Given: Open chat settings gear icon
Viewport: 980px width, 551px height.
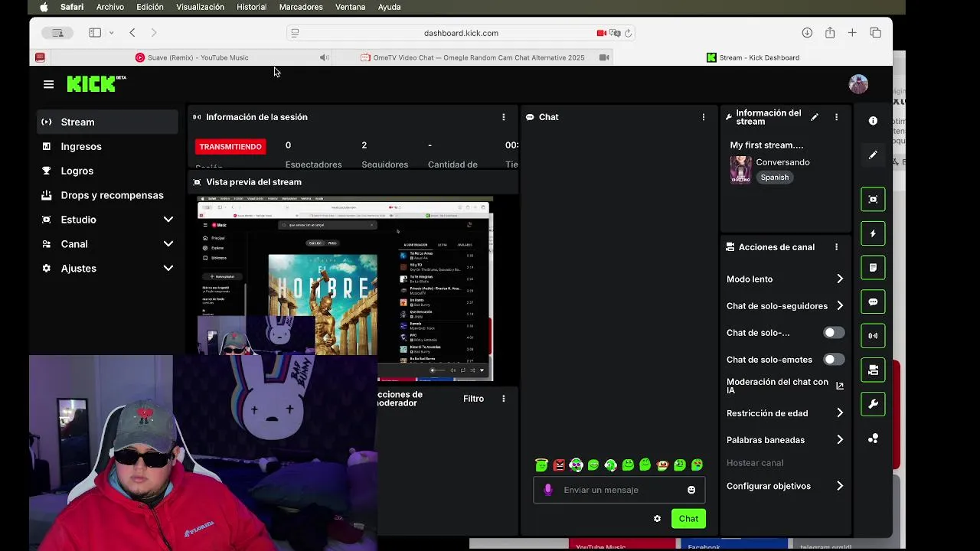Looking at the screenshot, I should pyautogui.click(x=657, y=519).
